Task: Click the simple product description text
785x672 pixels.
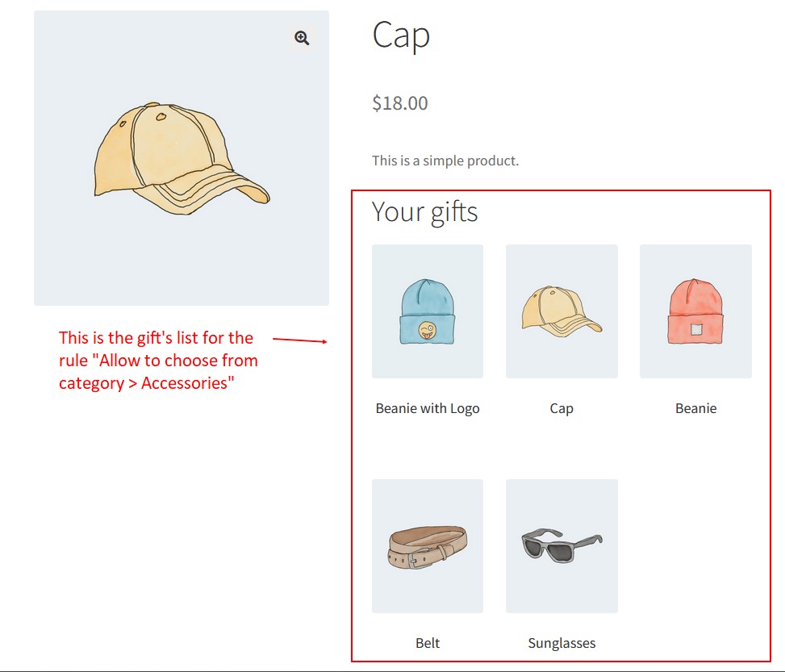Action: point(445,161)
